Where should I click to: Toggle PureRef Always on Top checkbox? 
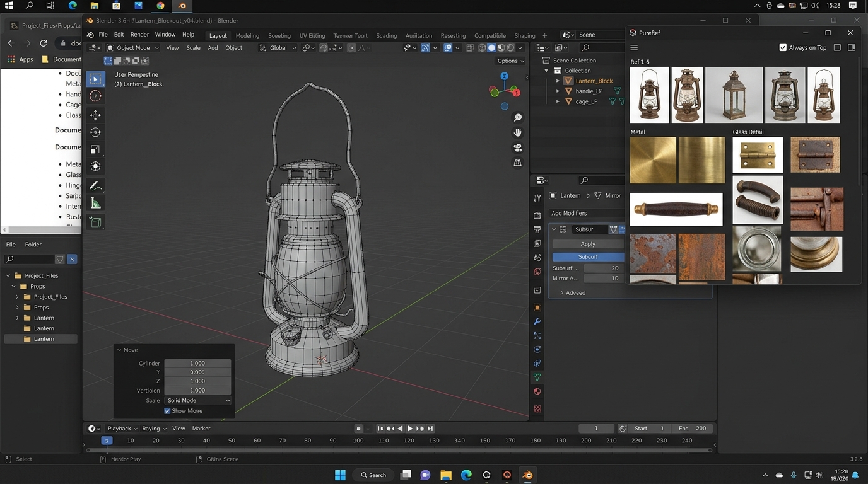pyautogui.click(x=783, y=48)
